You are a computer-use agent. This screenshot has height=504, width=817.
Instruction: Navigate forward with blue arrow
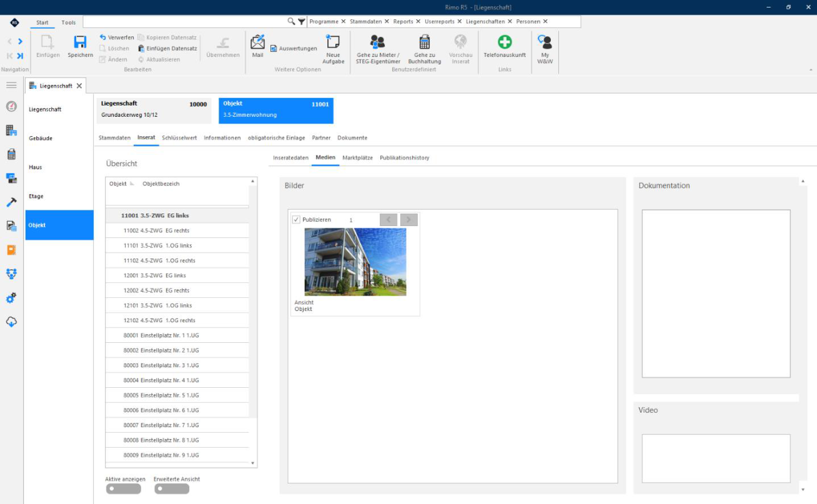(20, 41)
